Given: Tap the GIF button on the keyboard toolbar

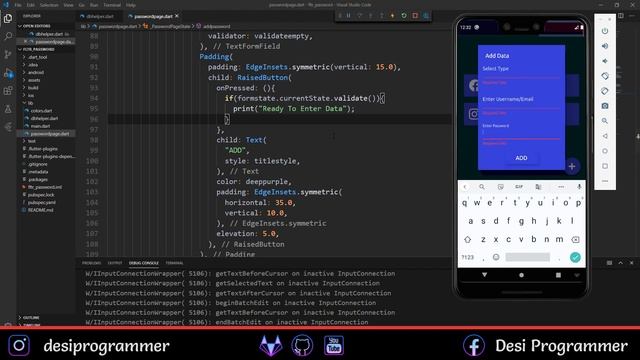Looking at the screenshot, I should [519, 187].
